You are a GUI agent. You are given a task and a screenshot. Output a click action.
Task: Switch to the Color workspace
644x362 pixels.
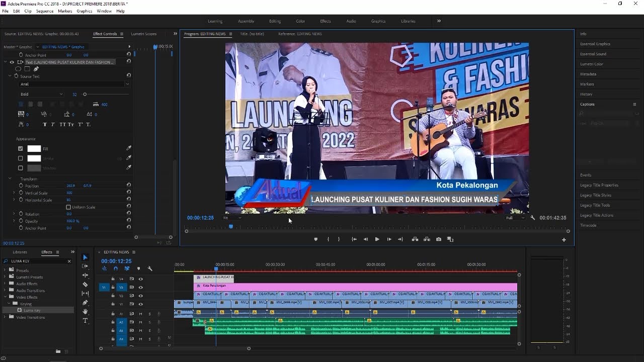point(300,21)
